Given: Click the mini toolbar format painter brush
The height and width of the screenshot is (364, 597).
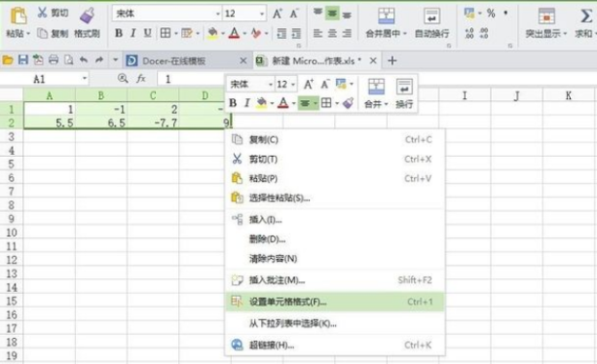Looking at the screenshot, I should click(x=348, y=103).
